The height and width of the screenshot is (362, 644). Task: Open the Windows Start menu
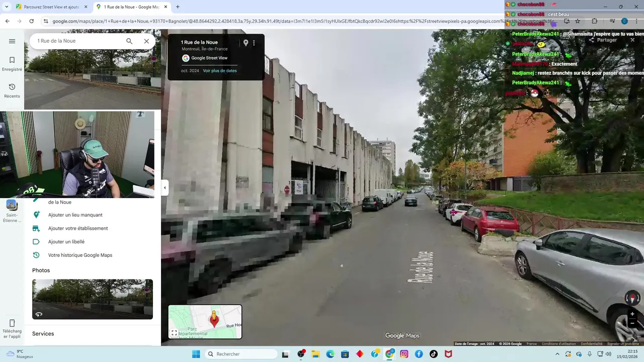click(196, 354)
